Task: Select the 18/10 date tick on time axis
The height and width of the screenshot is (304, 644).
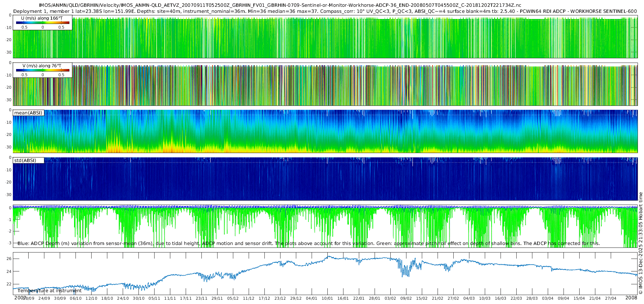Action: 107,298
